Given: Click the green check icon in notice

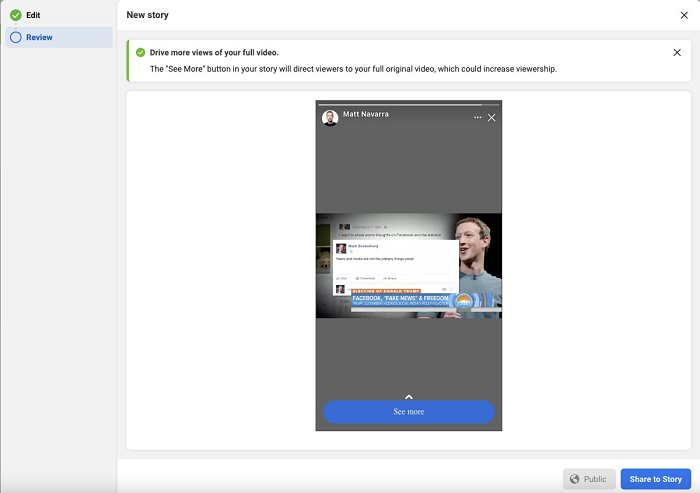Looking at the screenshot, I should pos(141,53).
